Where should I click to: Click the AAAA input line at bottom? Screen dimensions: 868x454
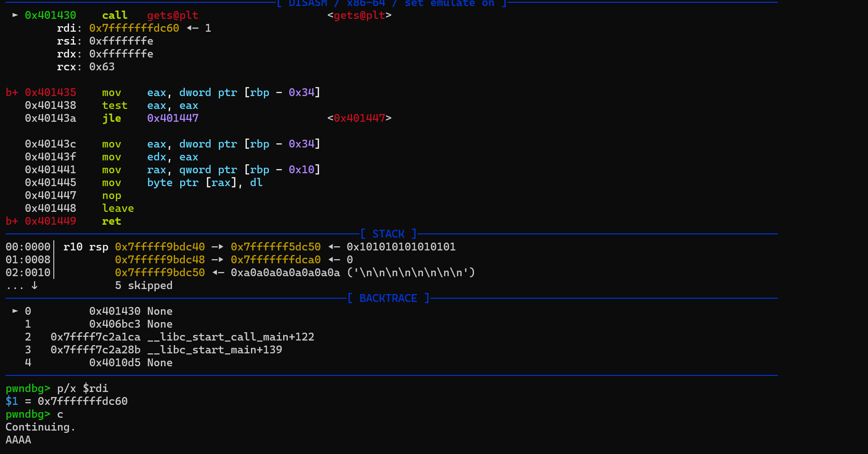[x=18, y=440]
